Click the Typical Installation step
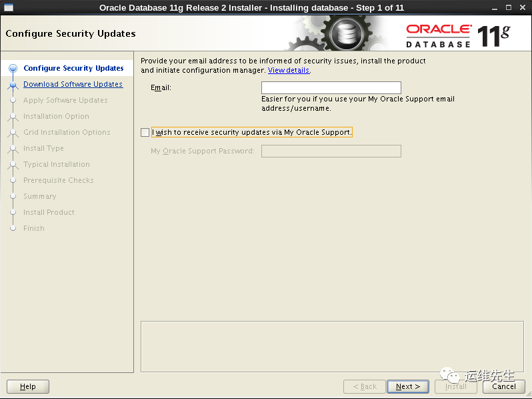 click(57, 164)
